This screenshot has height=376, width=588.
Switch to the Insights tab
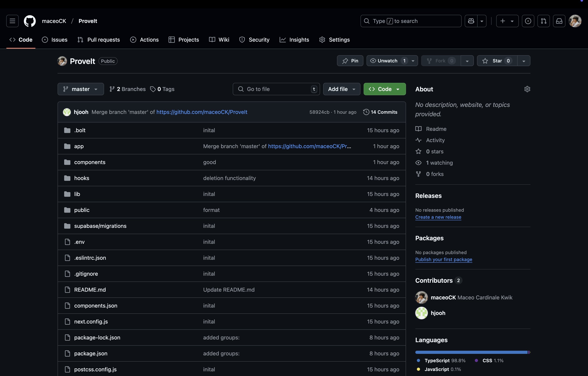(294, 39)
